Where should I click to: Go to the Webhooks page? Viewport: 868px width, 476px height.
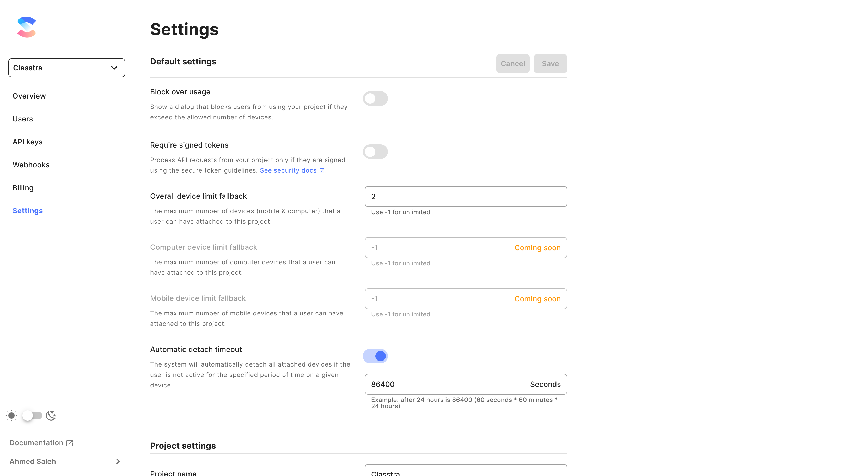pos(31,165)
